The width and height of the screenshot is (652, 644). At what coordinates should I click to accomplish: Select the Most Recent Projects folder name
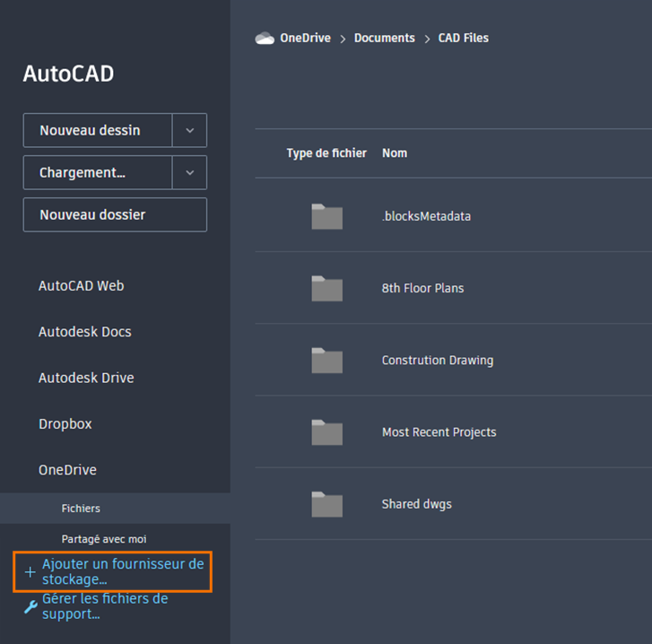pos(439,432)
